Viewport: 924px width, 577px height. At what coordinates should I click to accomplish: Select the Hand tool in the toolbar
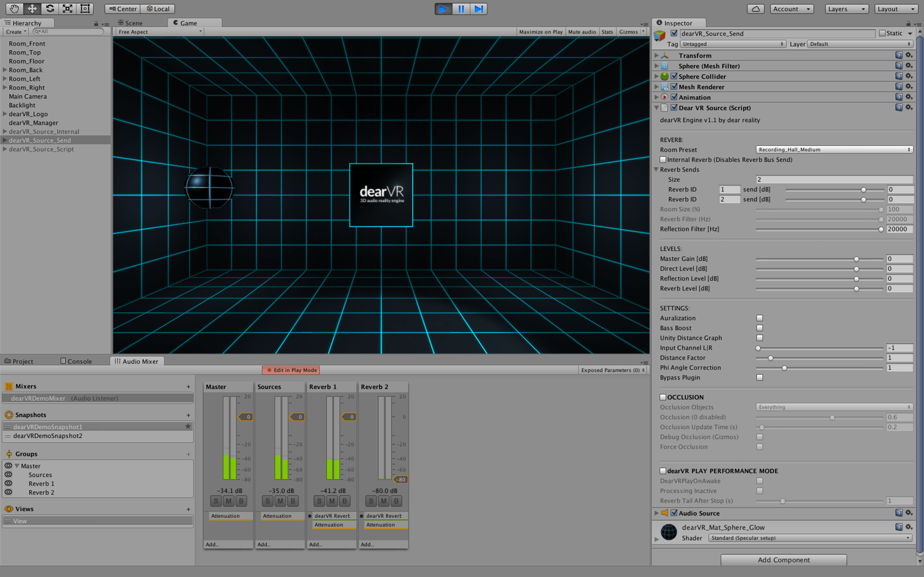14,9
